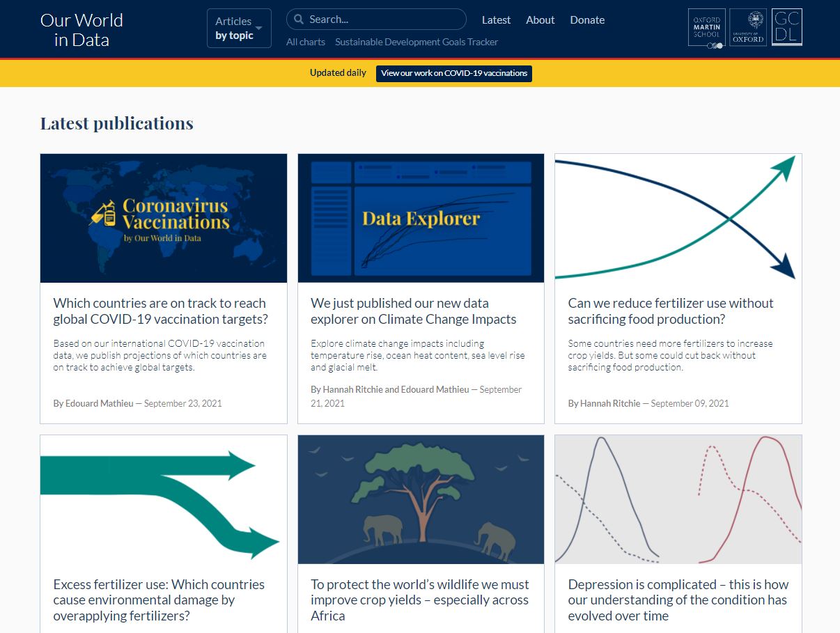The image size is (840, 633).
Task: Click 'By Edouard Mathieu' byline dated September 23
Action: click(x=138, y=403)
